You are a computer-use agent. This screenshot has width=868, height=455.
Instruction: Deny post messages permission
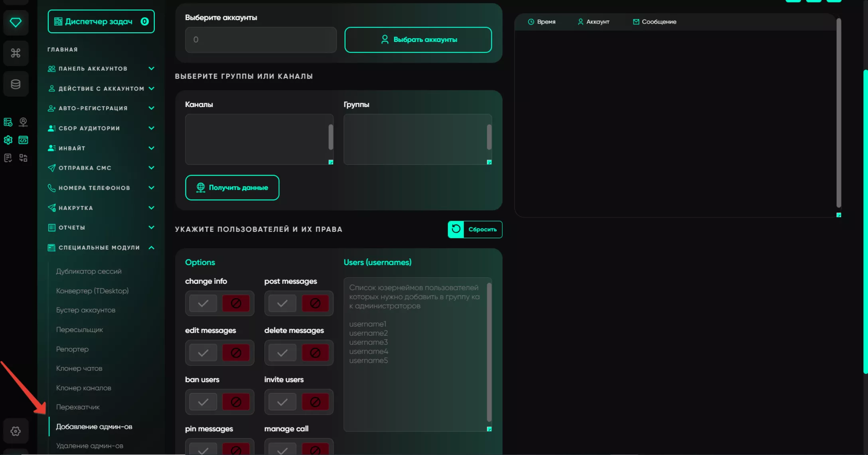[315, 303]
